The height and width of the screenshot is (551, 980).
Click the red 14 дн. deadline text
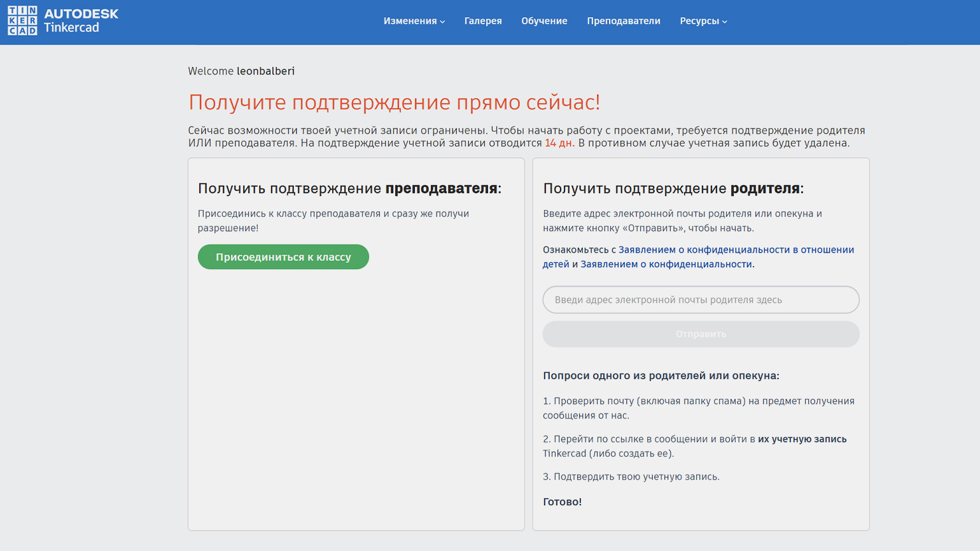pyautogui.click(x=559, y=143)
